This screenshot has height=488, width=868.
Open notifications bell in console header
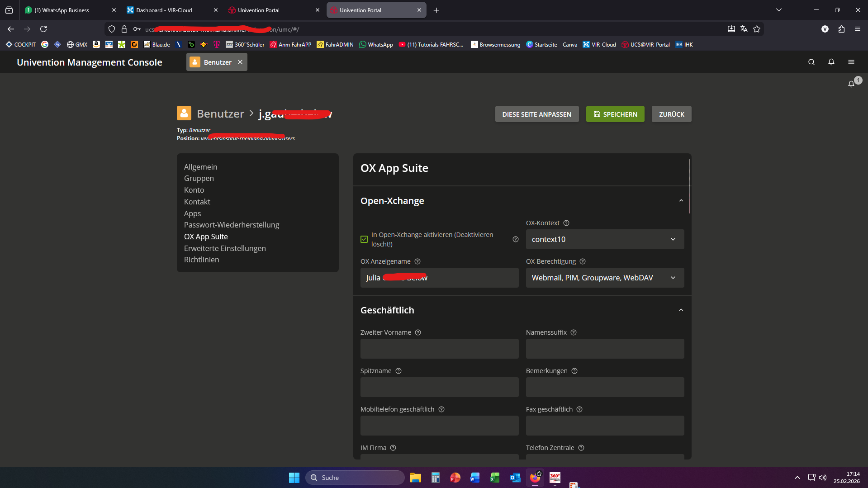[x=831, y=62]
